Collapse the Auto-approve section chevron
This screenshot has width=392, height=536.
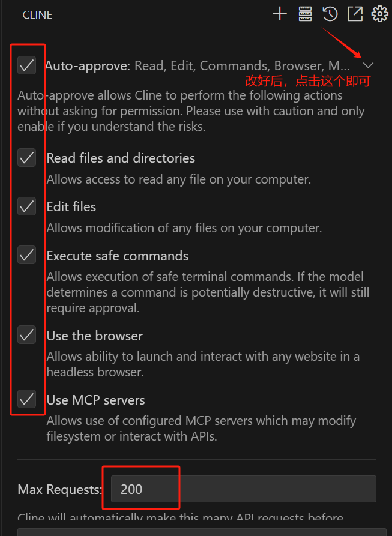[x=369, y=65]
